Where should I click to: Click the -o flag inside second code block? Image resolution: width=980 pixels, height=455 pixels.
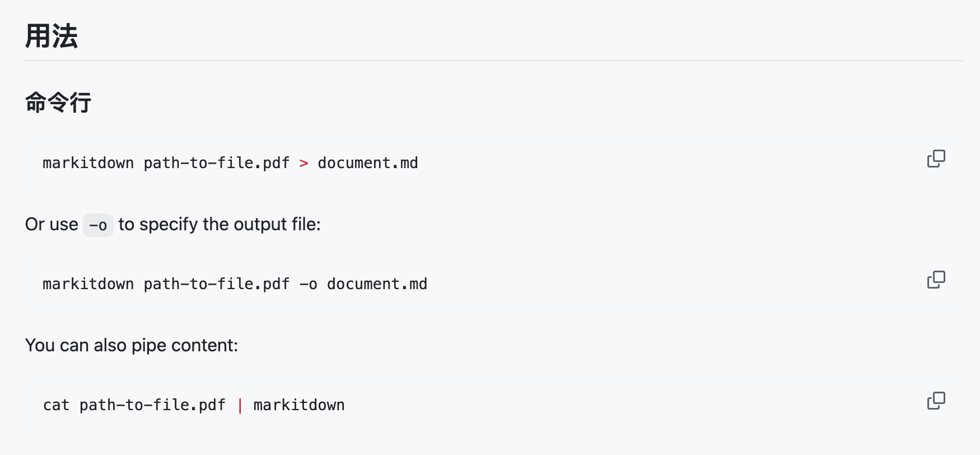click(x=309, y=284)
